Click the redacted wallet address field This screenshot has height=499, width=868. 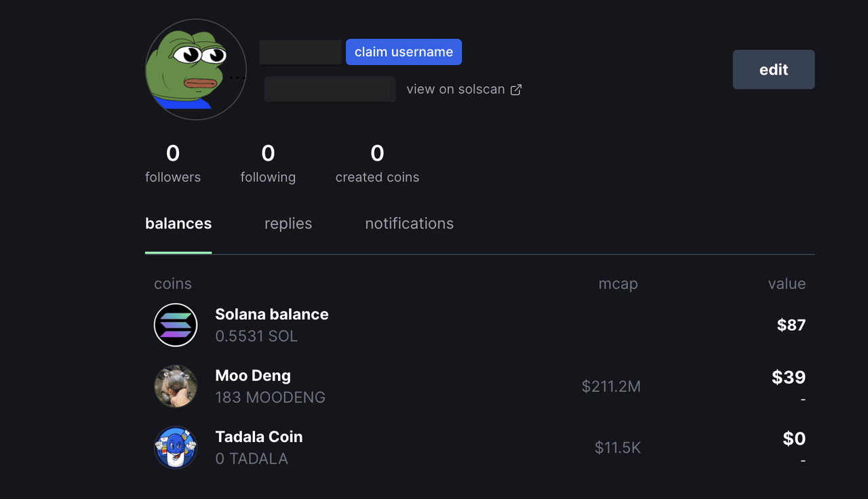point(330,89)
